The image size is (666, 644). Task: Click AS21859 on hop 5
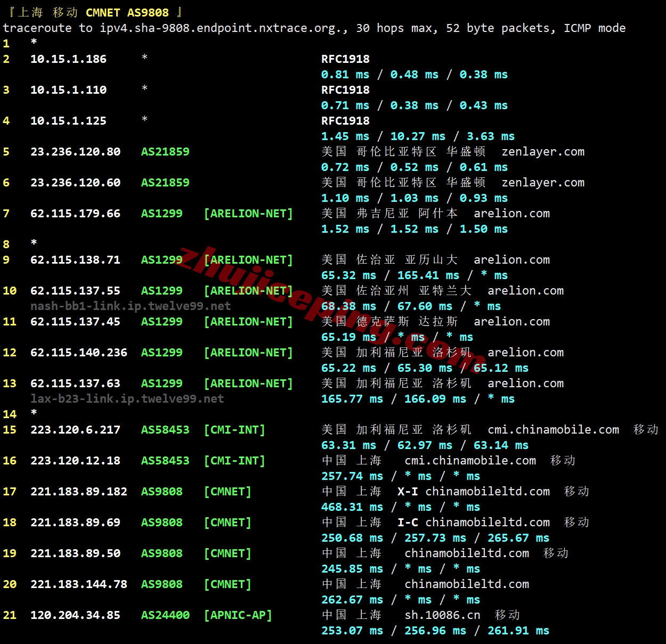tap(165, 152)
